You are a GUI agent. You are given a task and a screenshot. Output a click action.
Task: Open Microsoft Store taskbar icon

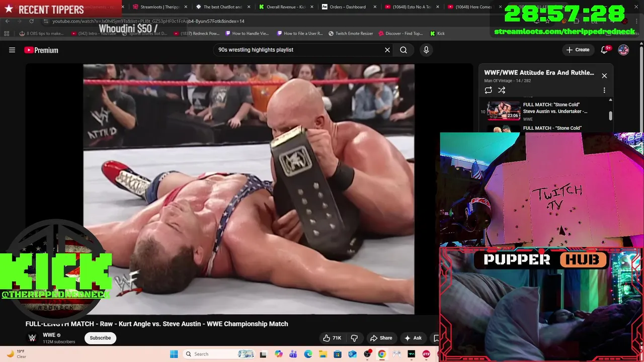click(338, 354)
